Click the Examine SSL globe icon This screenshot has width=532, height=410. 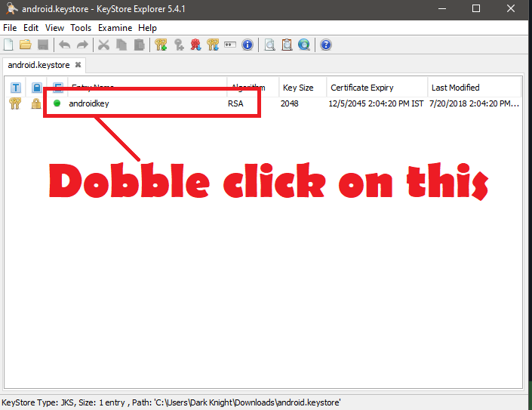tap(303, 45)
